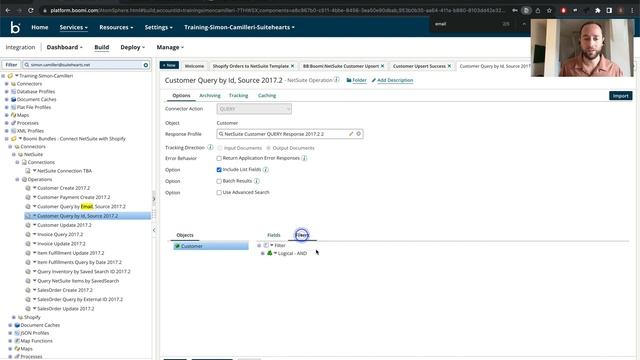Switch to the Archiving tab
640x360 pixels.
tap(210, 96)
